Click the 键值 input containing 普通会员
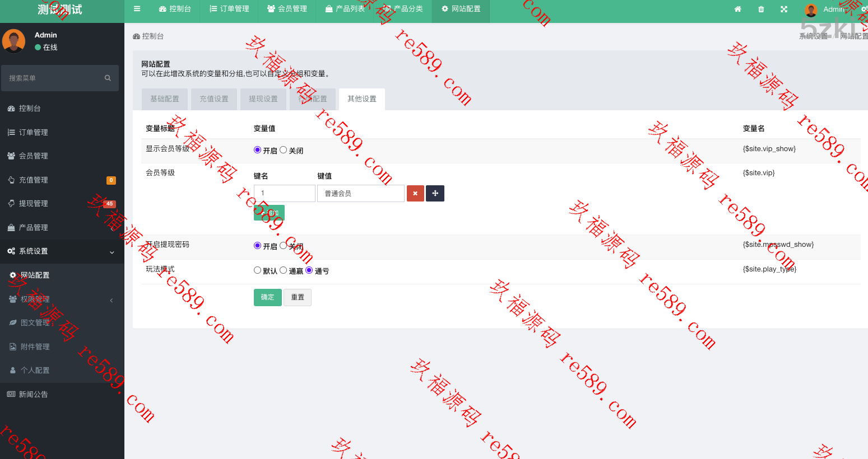The height and width of the screenshot is (459, 868). (360, 194)
